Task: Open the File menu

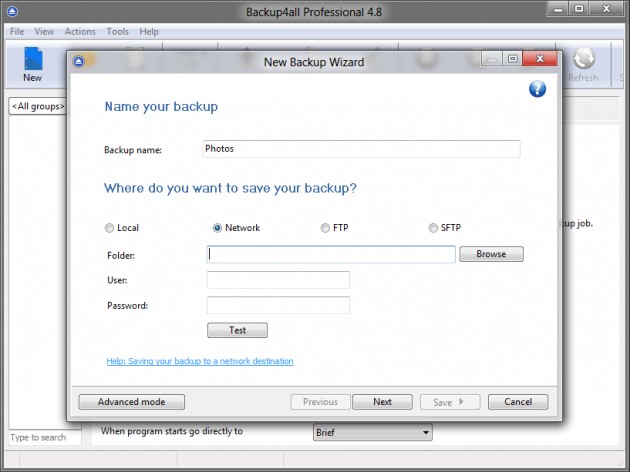Action: (x=16, y=32)
